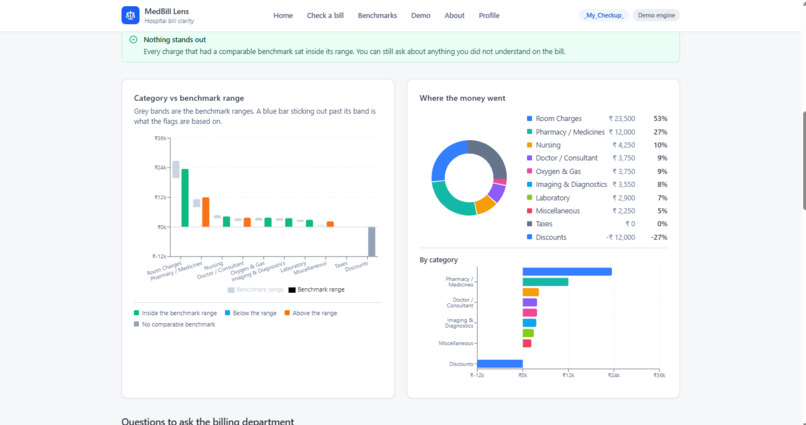Click the _My_Checkup_ pill button
Image resolution: width=806 pixels, height=425 pixels.
[604, 15]
